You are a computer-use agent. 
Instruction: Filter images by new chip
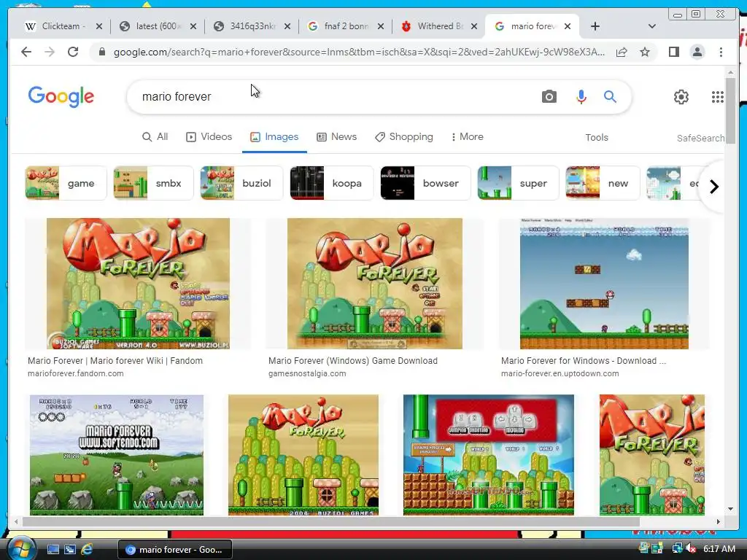coord(602,183)
